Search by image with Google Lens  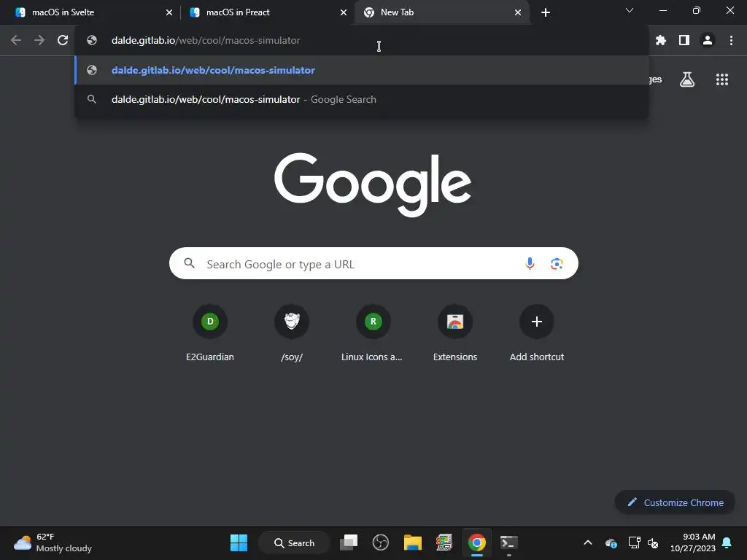[557, 263]
